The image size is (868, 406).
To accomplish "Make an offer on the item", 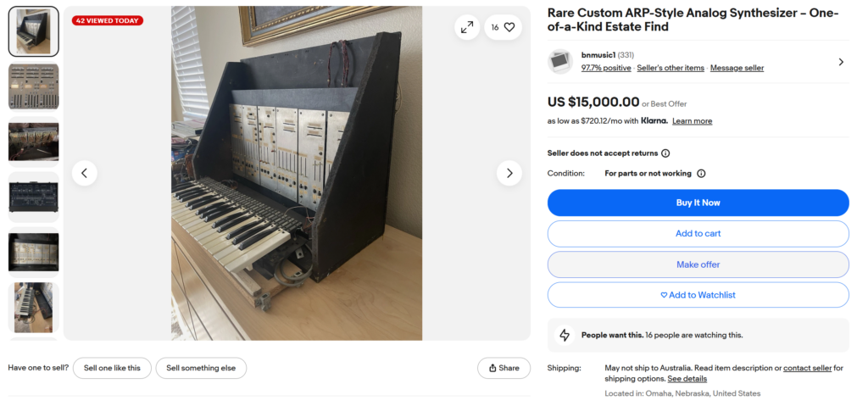I will (698, 264).
